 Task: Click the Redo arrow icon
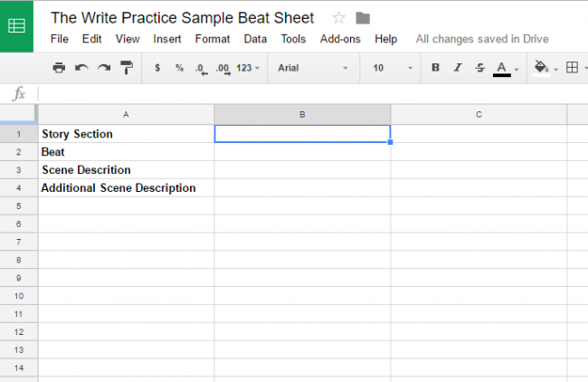104,68
